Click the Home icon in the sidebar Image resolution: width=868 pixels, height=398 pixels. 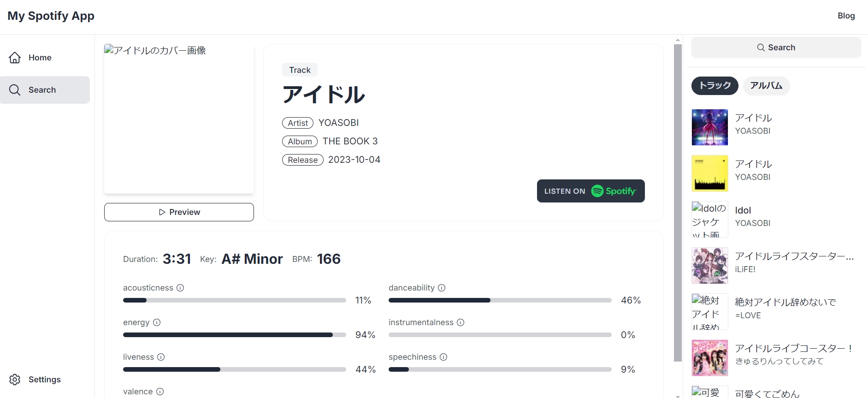click(14, 57)
